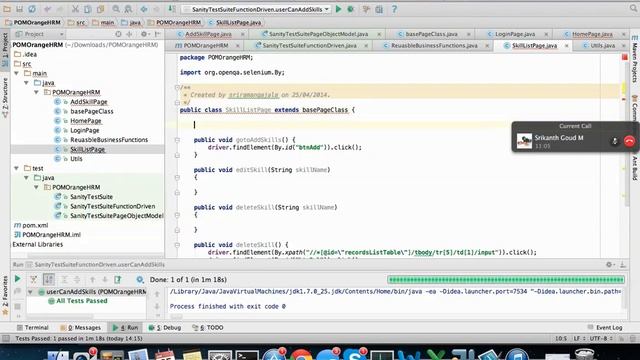Toggle Maven Projects side tab

[x=635, y=59]
